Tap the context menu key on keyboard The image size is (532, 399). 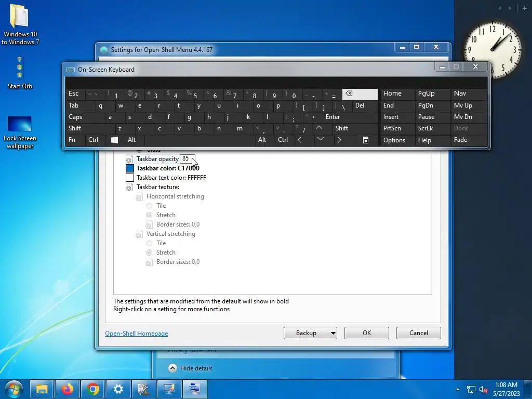click(x=365, y=140)
